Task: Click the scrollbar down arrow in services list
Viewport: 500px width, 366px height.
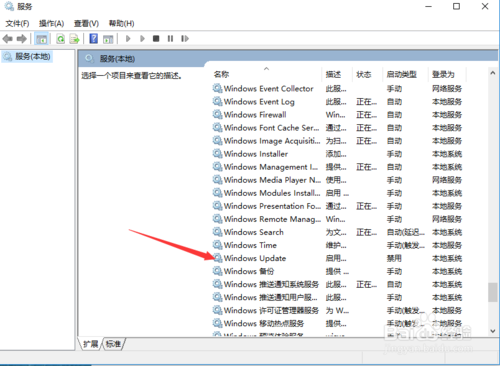Action: coord(493,331)
